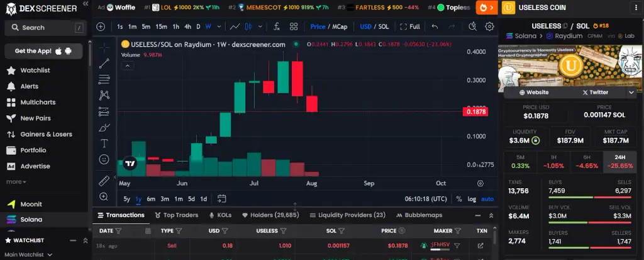The height and width of the screenshot is (260, 644).
Task: Set chart range to 6m
Action: 151,199
